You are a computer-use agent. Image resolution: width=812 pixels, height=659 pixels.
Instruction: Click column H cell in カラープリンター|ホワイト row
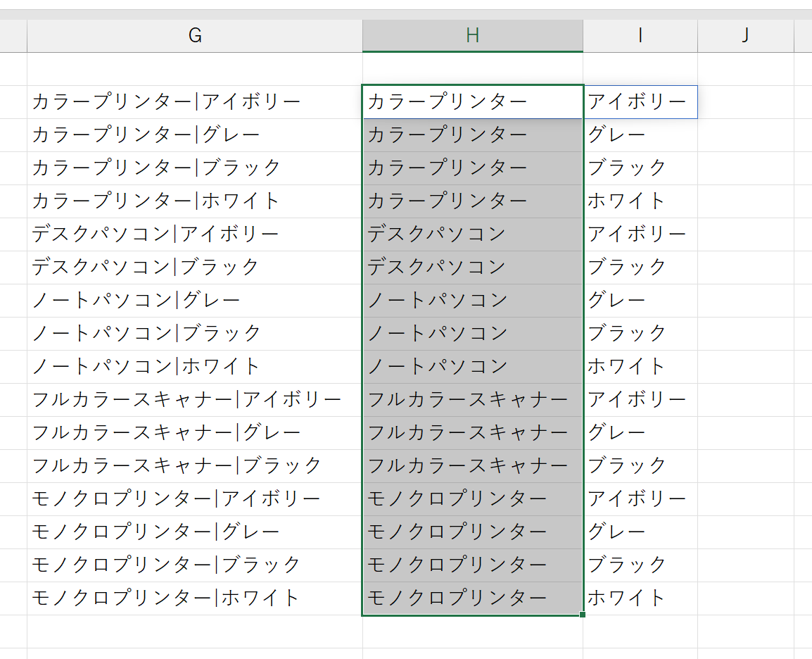[473, 201]
